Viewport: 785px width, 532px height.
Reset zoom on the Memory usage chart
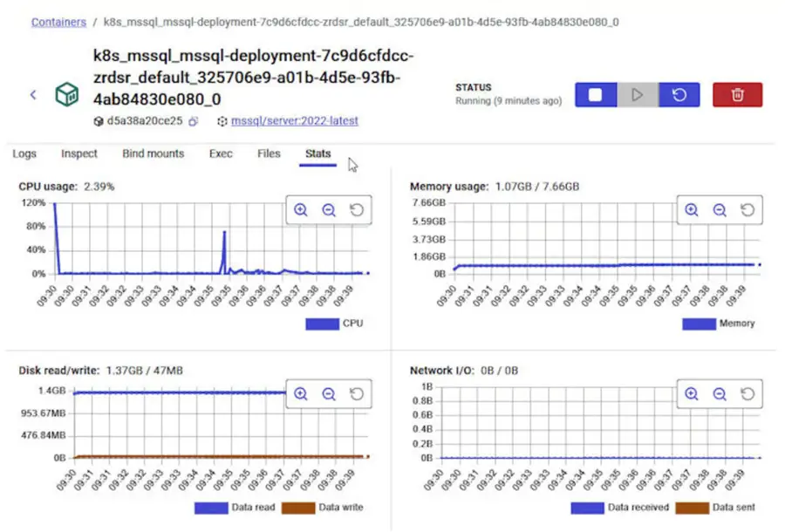point(747,209)
